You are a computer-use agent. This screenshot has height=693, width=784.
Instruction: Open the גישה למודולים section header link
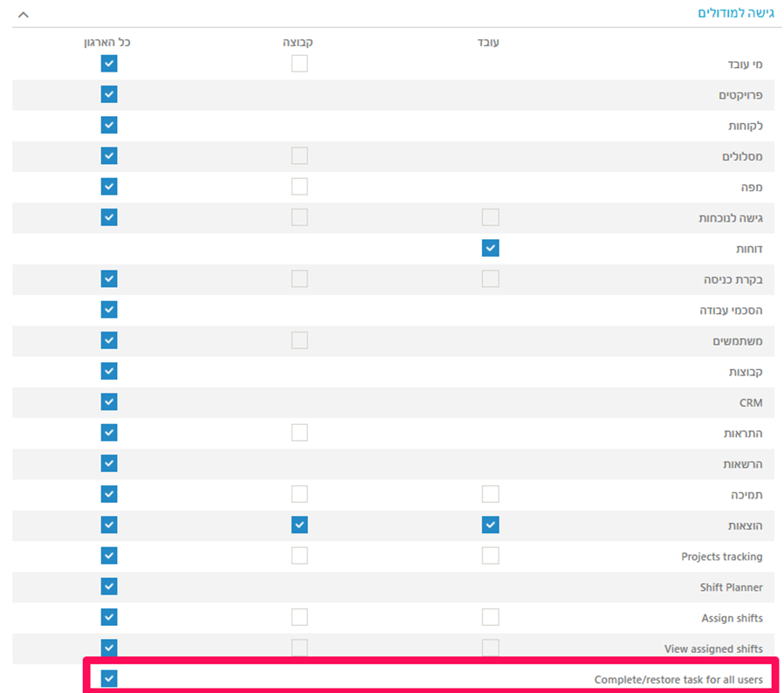pos(735,13)
